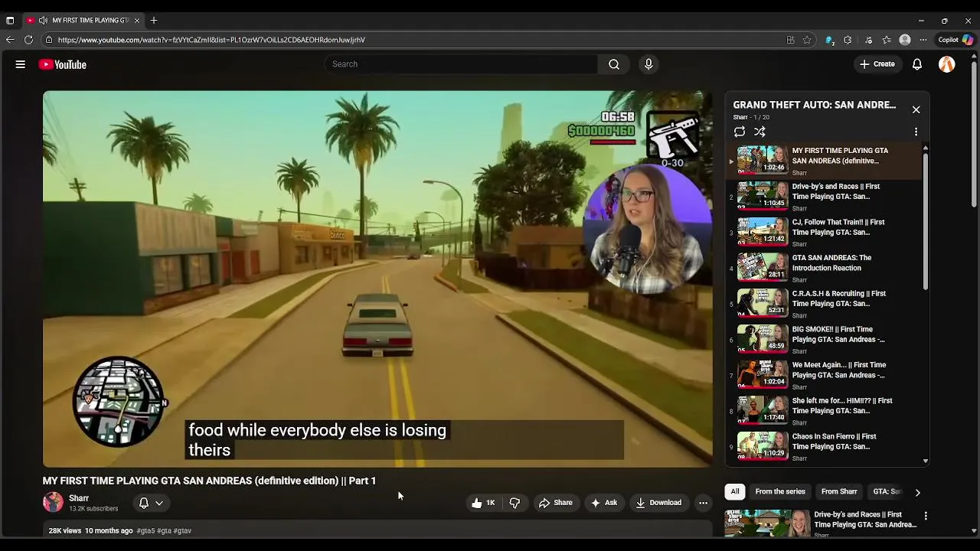Click the browser address bar URL

click(x=211, y=40)
